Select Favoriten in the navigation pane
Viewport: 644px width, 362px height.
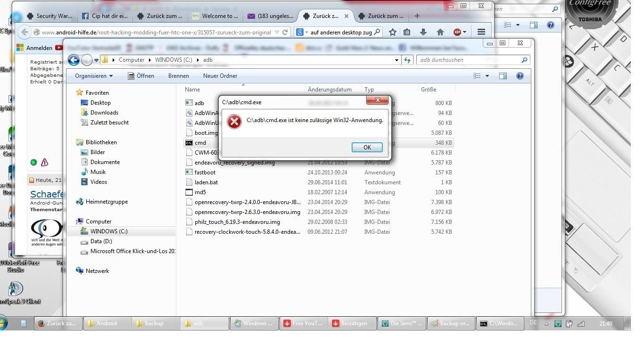97,93
